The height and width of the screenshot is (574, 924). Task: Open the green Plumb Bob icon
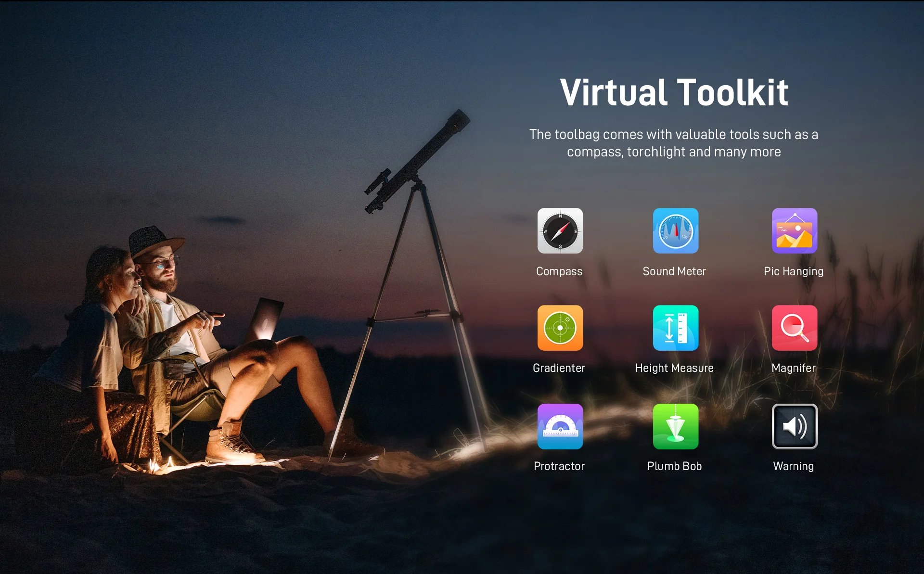coord(675,426)
